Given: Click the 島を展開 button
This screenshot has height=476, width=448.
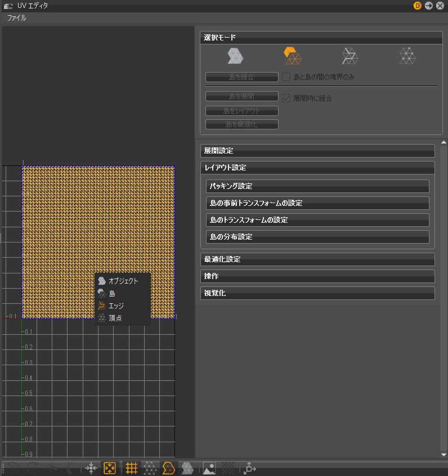Looking at the screenshot, I should point(242,96).
